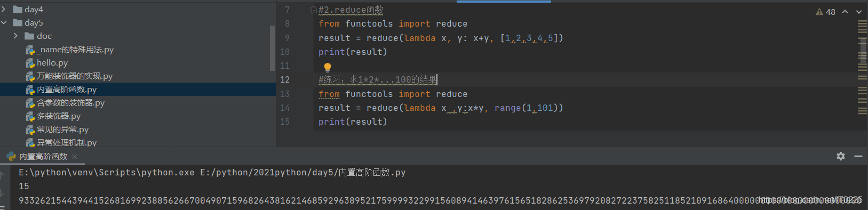Viewport: 868px width, 210px height.
Task: Click Python icon on run tab
Action: [x=11, y=156]
